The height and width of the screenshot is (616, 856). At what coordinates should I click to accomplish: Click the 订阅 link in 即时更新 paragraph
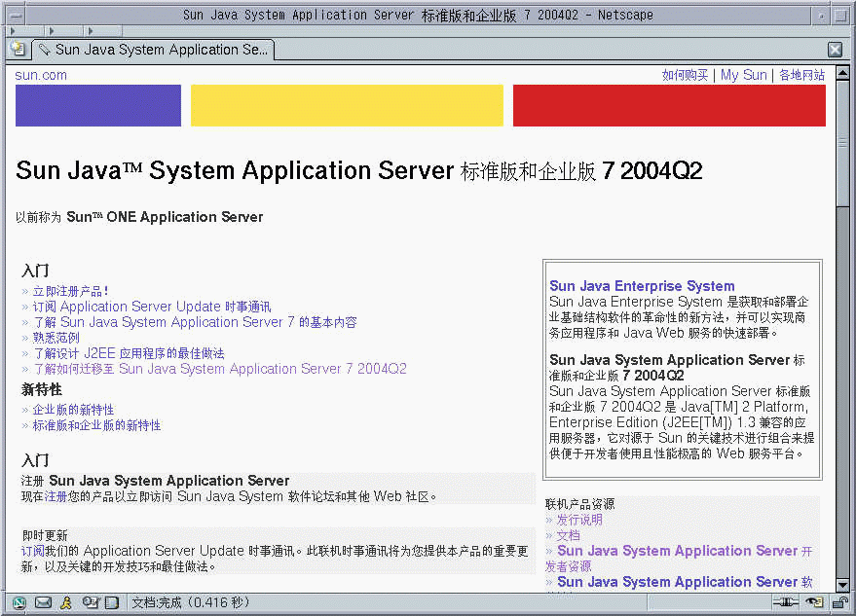click(x=33, y=551)
